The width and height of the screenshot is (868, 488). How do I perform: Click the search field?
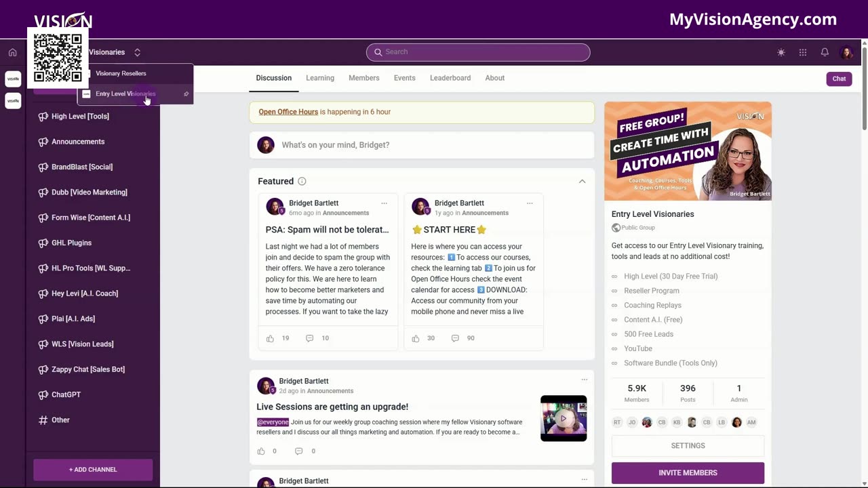[478, 52]
